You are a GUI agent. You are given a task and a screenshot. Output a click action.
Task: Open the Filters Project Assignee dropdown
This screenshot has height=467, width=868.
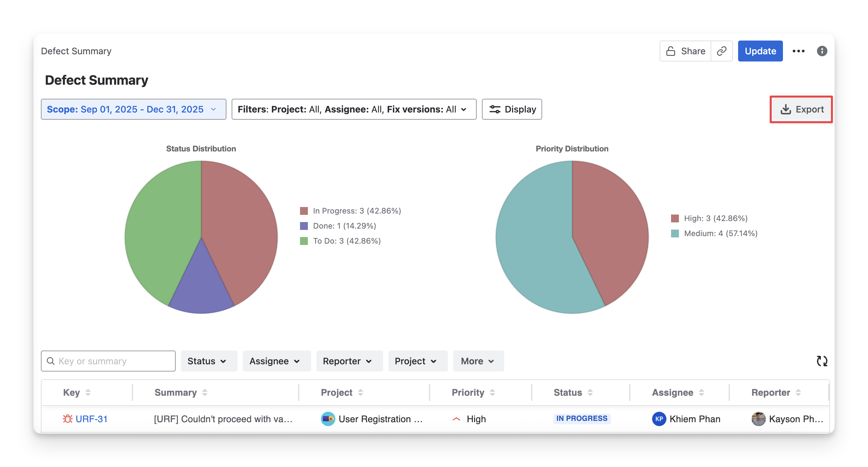pyautogui.click(x=353, y=110)
